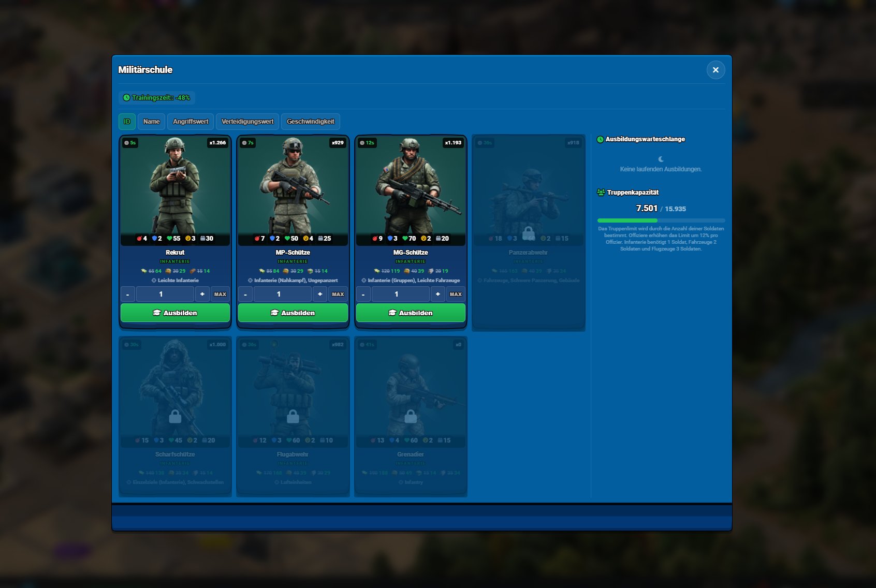Screen dimensions: 876x588
Task: Sort units by Name
Action: click(151, 122)
